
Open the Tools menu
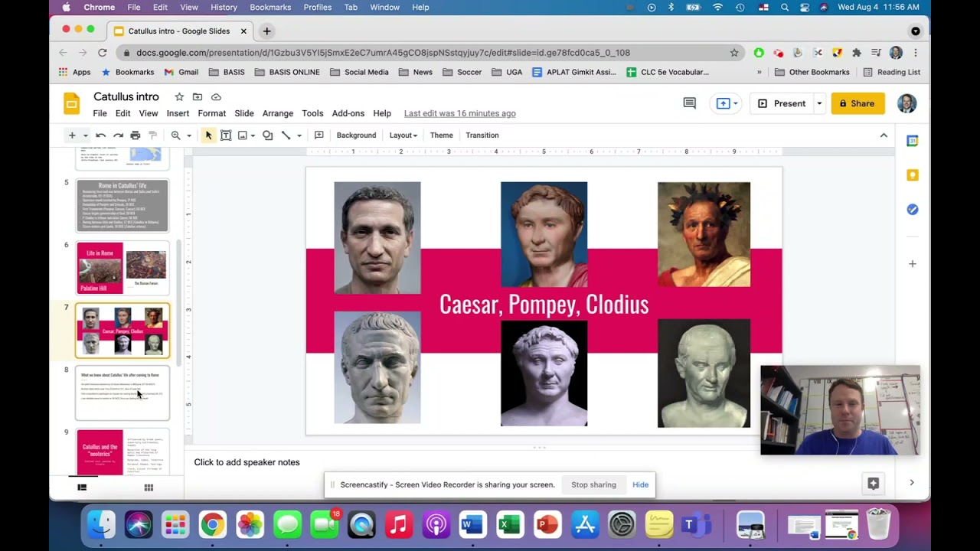pos(312,113)
